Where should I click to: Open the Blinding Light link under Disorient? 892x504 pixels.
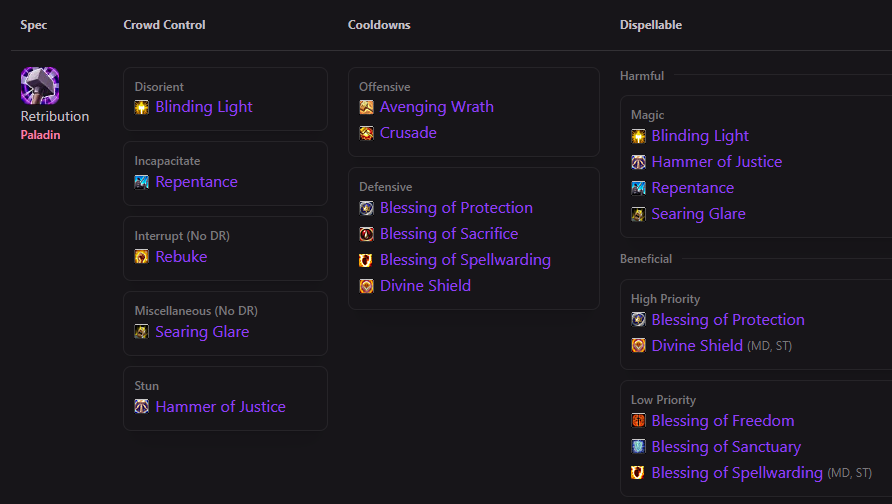(204, 107)
